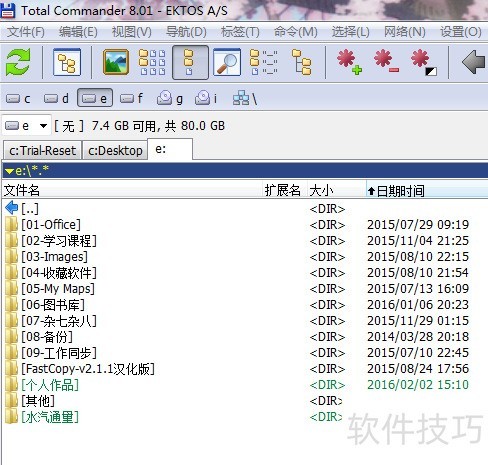Switch to drive f button
The width and height of the screenshot is (488, 465).
tap(131, 99)
